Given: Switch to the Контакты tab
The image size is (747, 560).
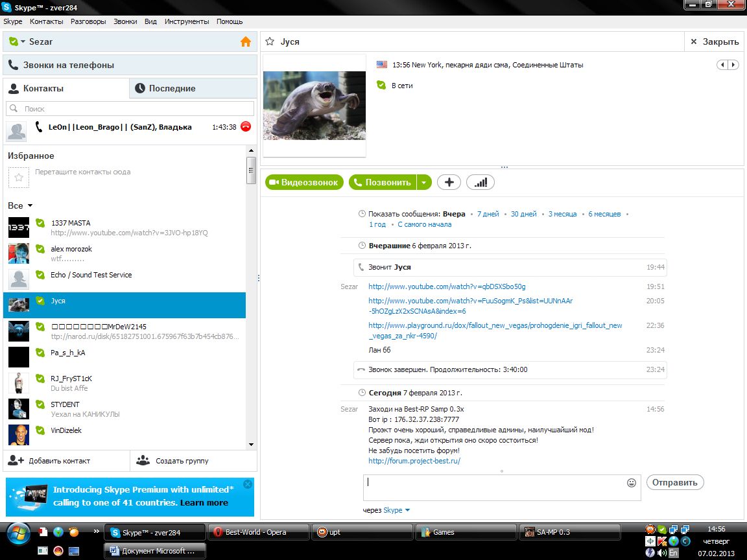Looking at the screenshot, I should (x=66, y=89).
